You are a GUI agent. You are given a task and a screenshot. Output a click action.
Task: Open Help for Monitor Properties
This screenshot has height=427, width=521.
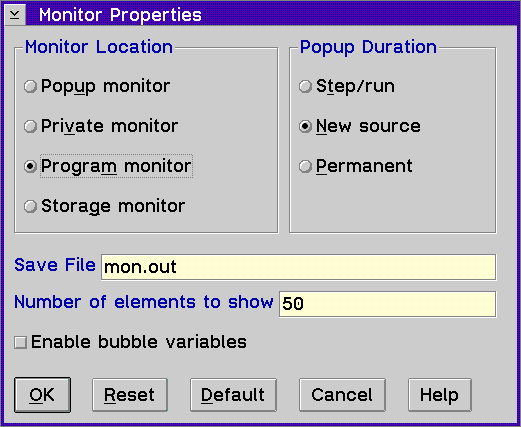[440, 395]
